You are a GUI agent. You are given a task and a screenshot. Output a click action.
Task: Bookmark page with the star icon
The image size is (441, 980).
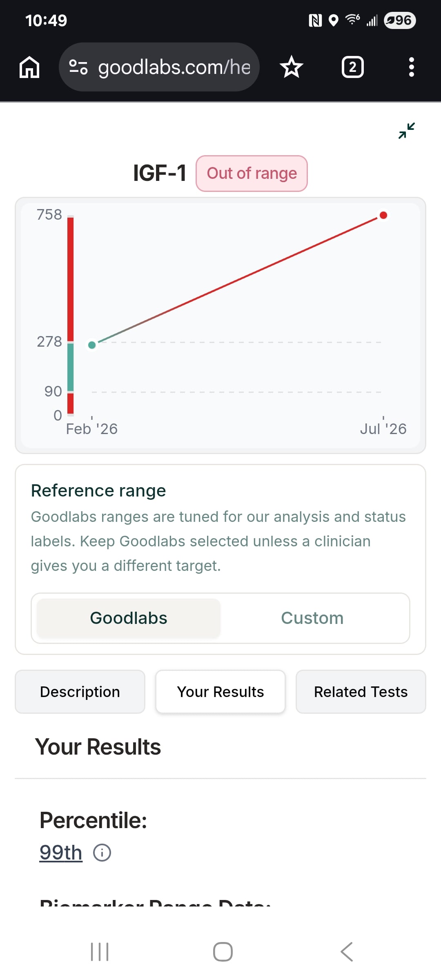coord(292,67)
